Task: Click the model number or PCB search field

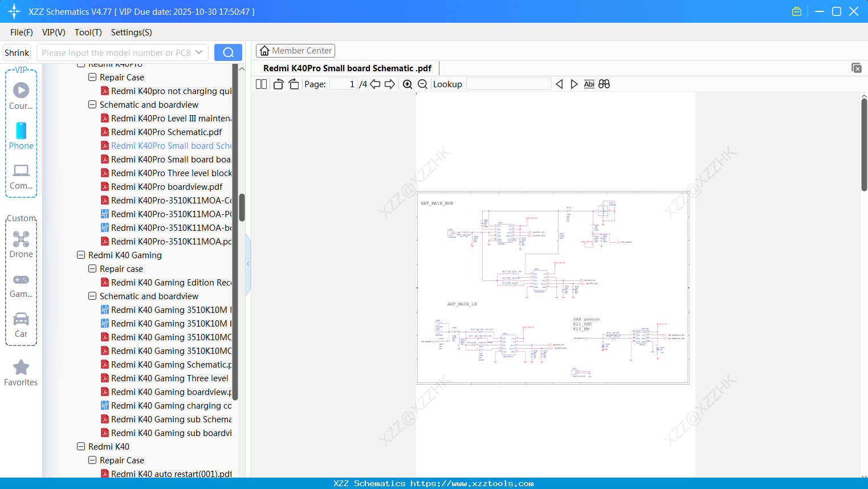Action: [116, 52]
